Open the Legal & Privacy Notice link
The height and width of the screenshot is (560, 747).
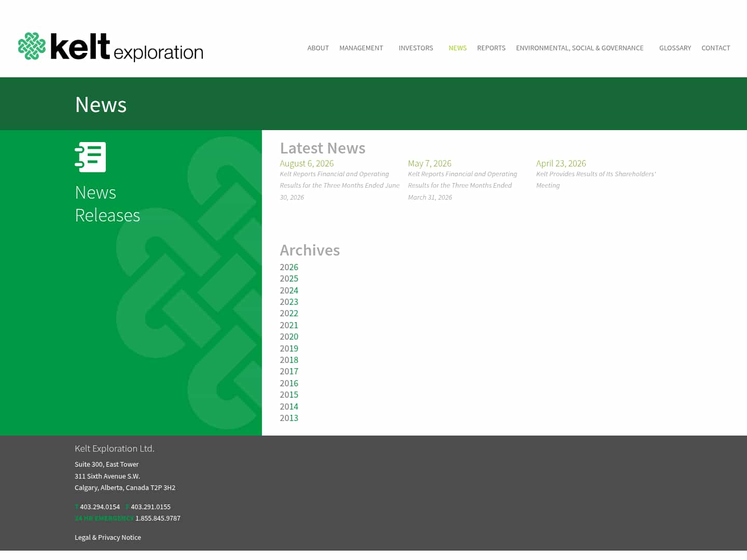click(108, 537)
